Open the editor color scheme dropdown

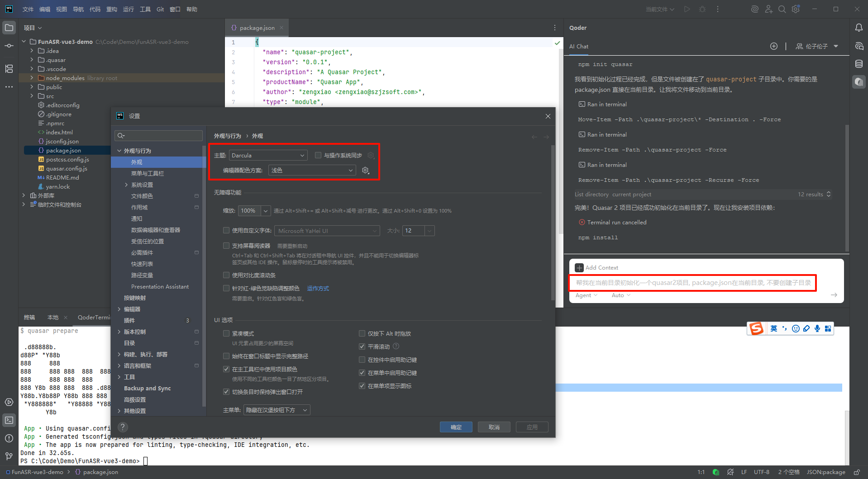coord(312,171)
